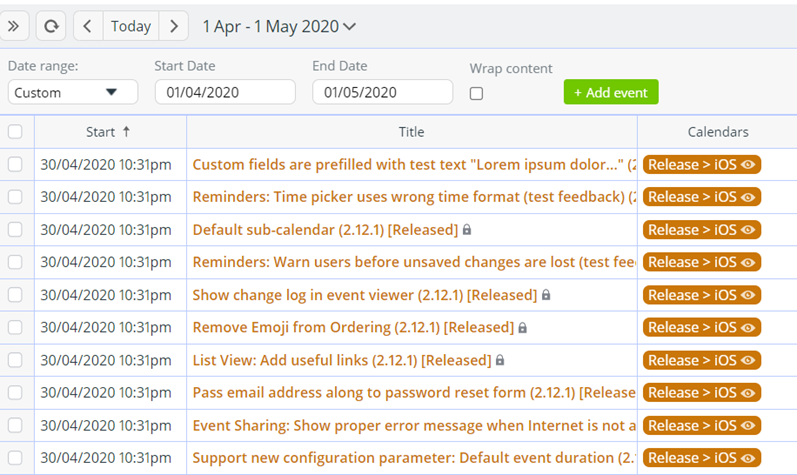Screen dimensions: 797x475
Task: Click eye icon in Support new configuration row's tag
Action: point(748,458)
